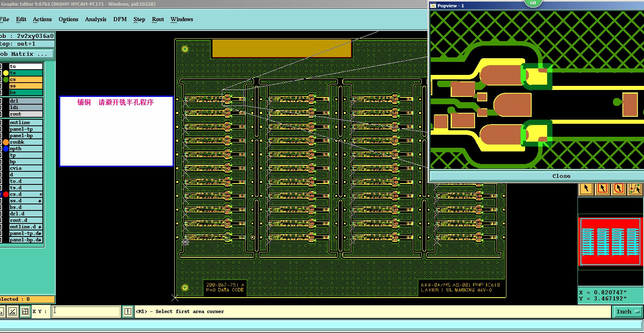Click the orange color dot of roubk layer
The width and height of the screenshot is (644, 333).
tap(6, 142)
